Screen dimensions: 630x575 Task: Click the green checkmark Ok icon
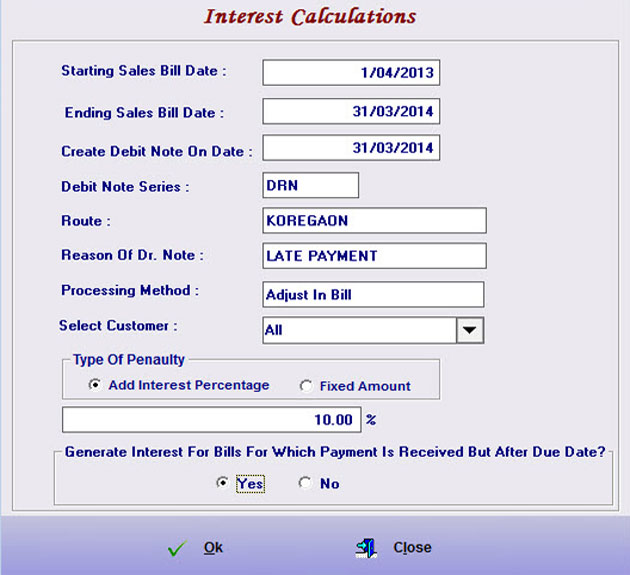tap(178, 548)
